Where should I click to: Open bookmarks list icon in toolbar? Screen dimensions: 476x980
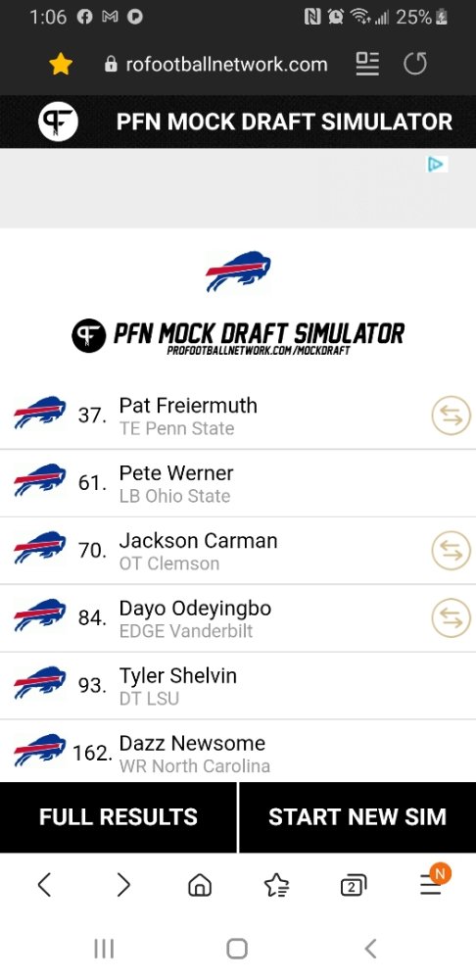(277, 885)
